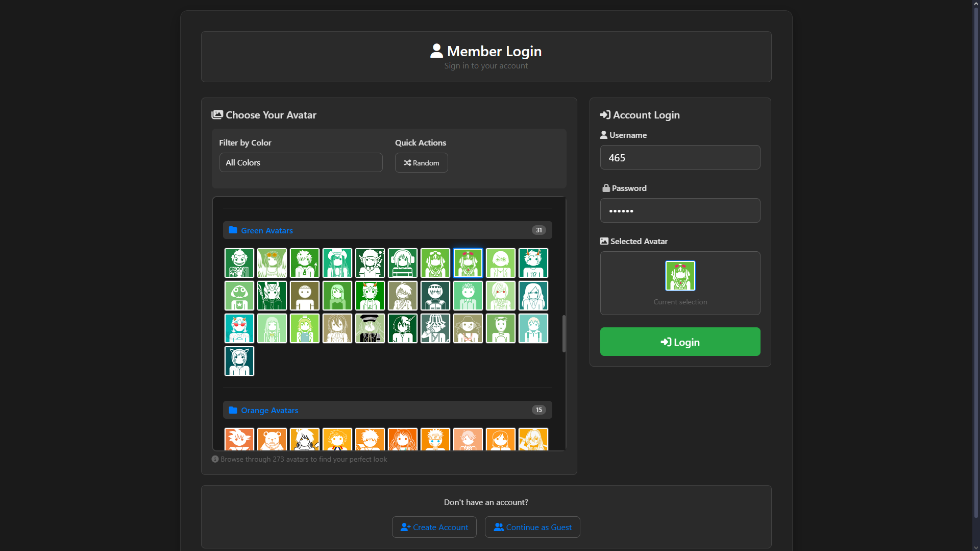
Task: Pick the green frog-head avatar with star
Action: (239, 296)
